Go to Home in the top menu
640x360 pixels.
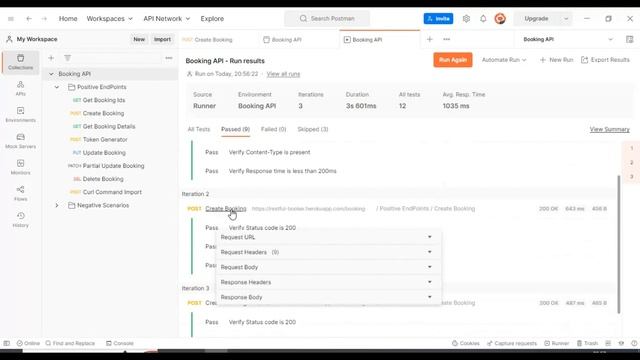tap(68, 19)
